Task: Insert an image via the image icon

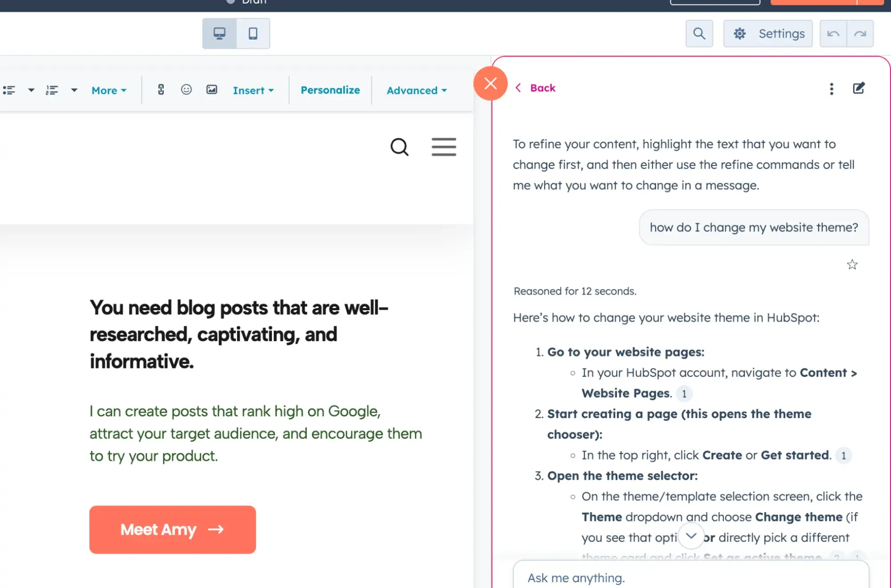Action: [212, 90]
